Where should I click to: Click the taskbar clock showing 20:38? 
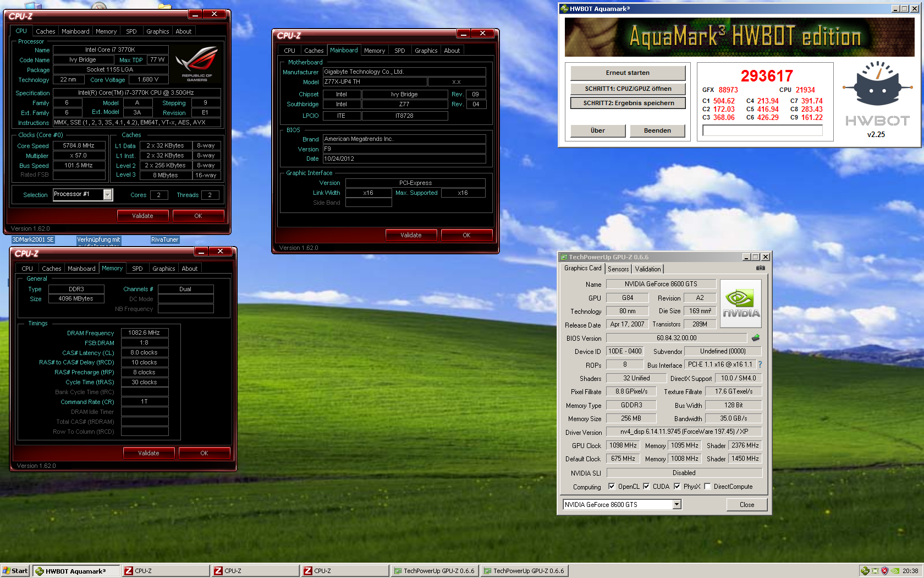tap(910, 571)
